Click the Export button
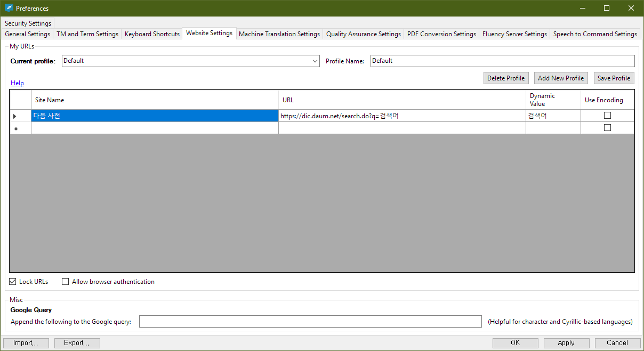Viewport: 644px width, 351px height. tap(77, 343)
